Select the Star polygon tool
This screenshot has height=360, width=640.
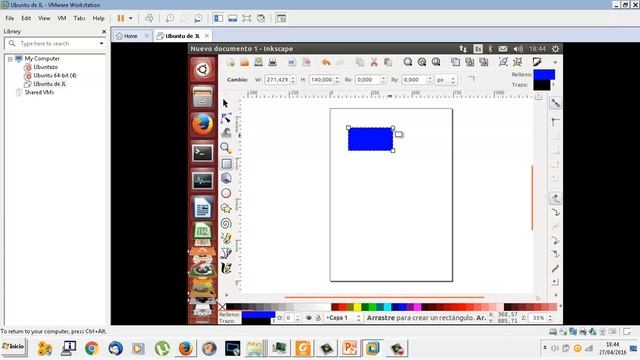(x=226, y=208)
